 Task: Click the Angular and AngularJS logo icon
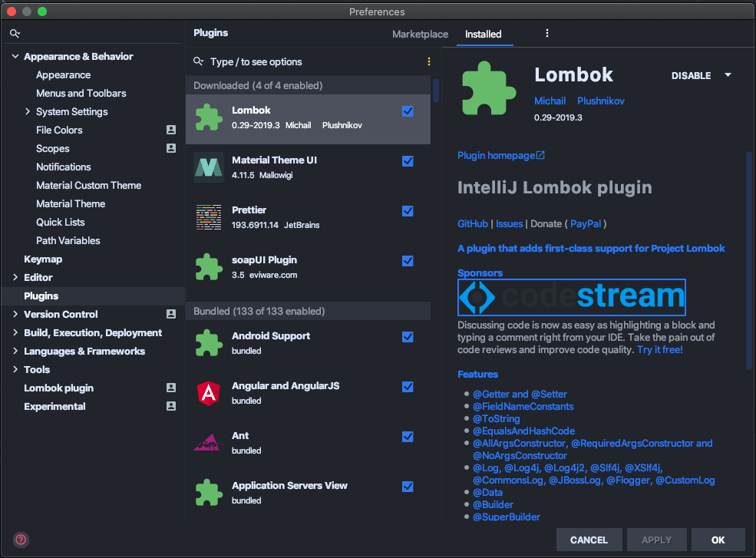click(209, 393)
